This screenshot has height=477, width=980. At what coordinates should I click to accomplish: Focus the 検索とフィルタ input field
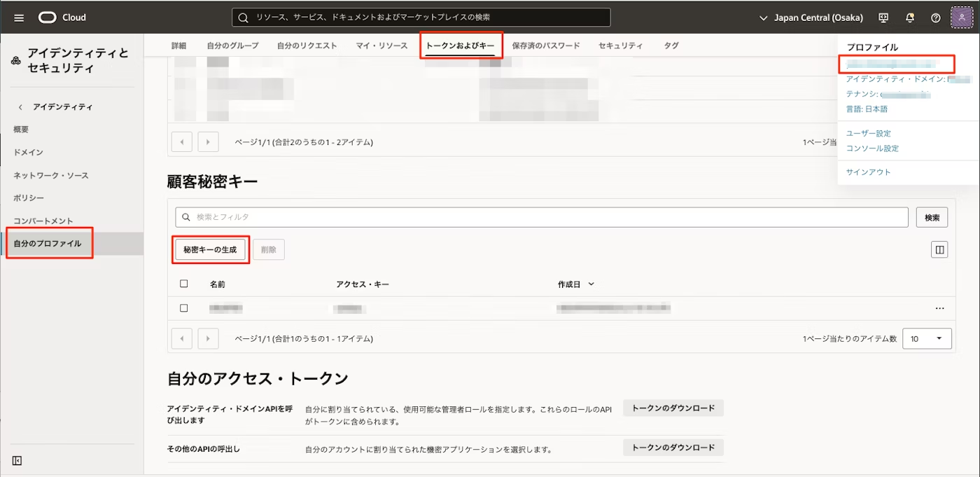tap(542, 217)
